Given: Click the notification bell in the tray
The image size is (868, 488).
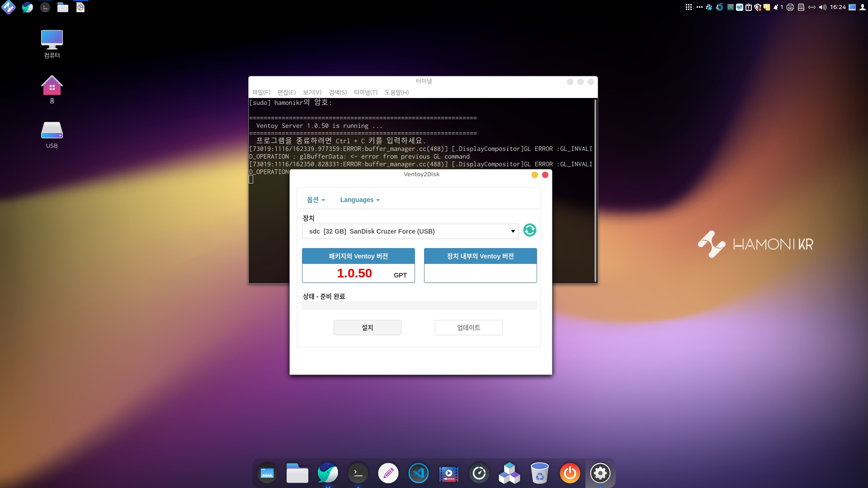Looking at the screenshot, I should pyautogui.click(x=776, y=7).
